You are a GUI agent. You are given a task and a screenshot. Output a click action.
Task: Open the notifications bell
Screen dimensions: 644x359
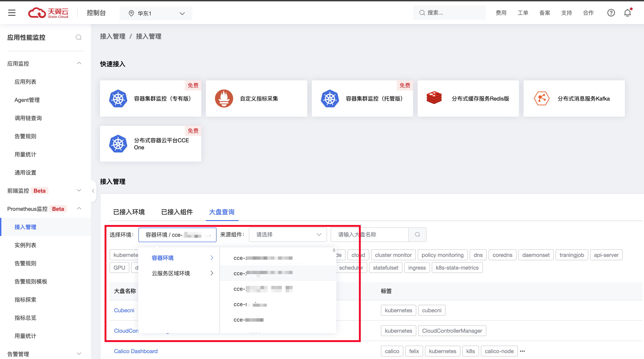pyautogui.click(x=627, y=13)
